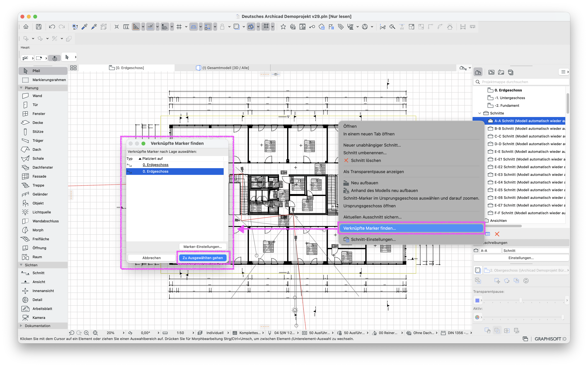Screen dimensions: 588x367
Task: Select the Träger tool
Action: (x=43, y=141)
